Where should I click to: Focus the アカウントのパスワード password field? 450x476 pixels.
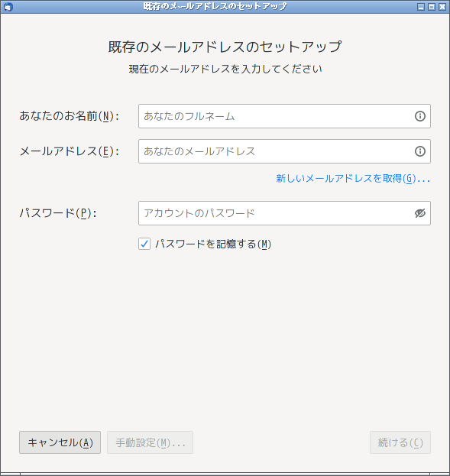pyautogui.click(x=284, y=213)
